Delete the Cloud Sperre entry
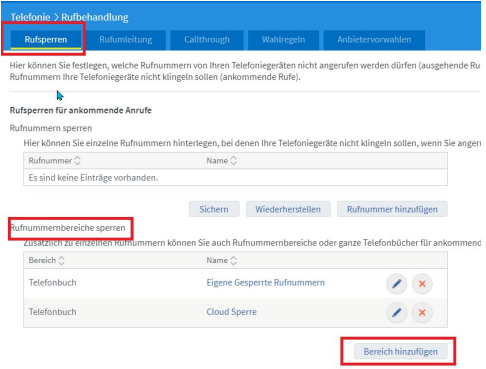 pos(422,312)
